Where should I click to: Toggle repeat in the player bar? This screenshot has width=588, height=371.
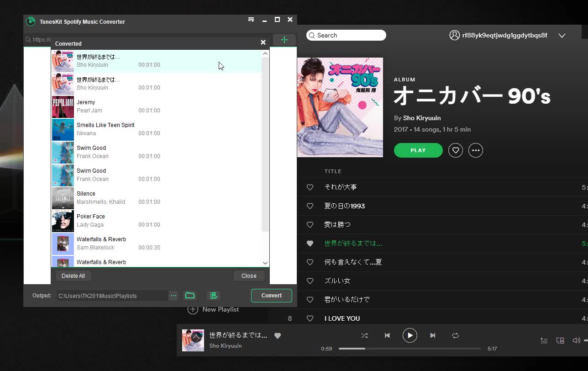click(455, 335)
